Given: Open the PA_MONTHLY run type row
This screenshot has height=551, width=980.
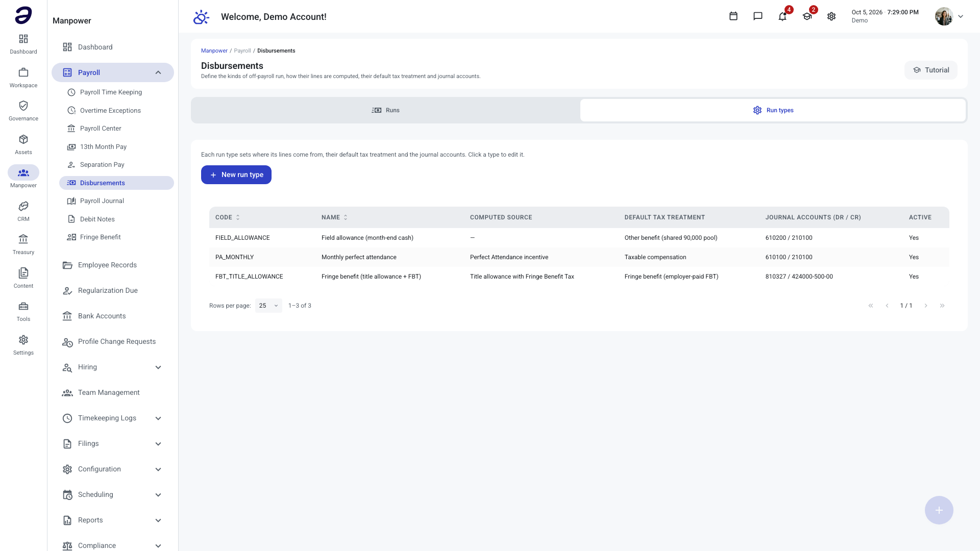Looking at the screenshot, I should 579,257.
